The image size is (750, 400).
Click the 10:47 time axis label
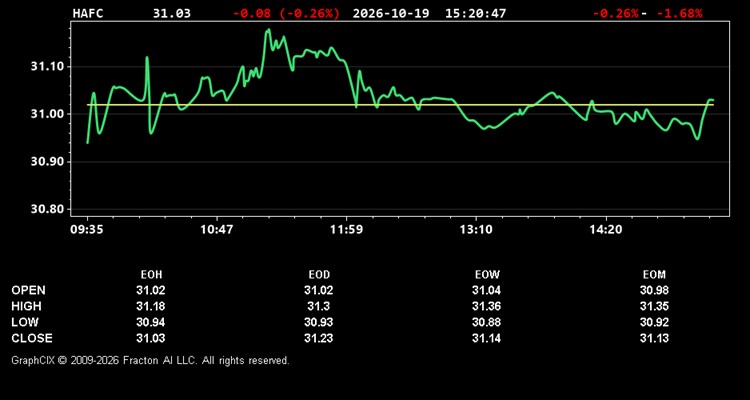click(x=217, y=230)
